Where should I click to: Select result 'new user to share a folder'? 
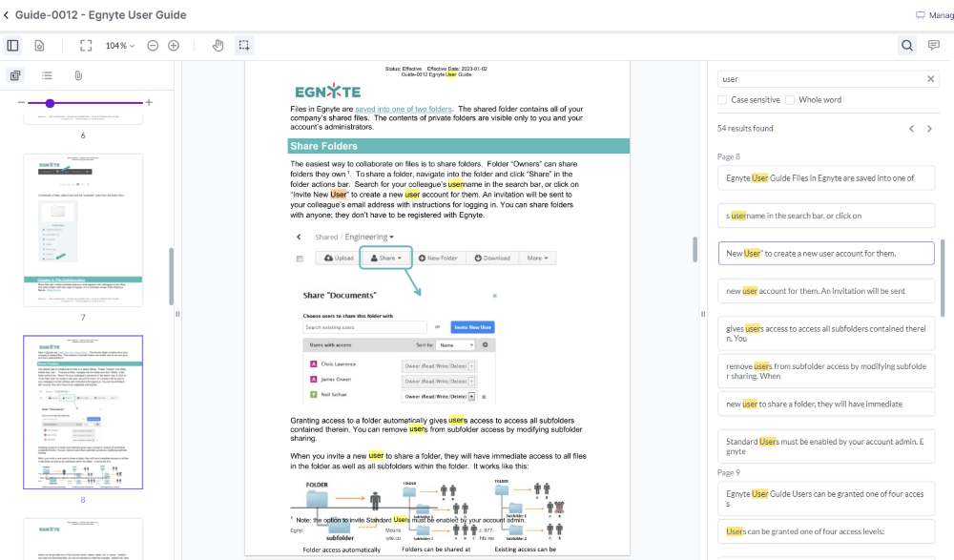coord(826,404)
